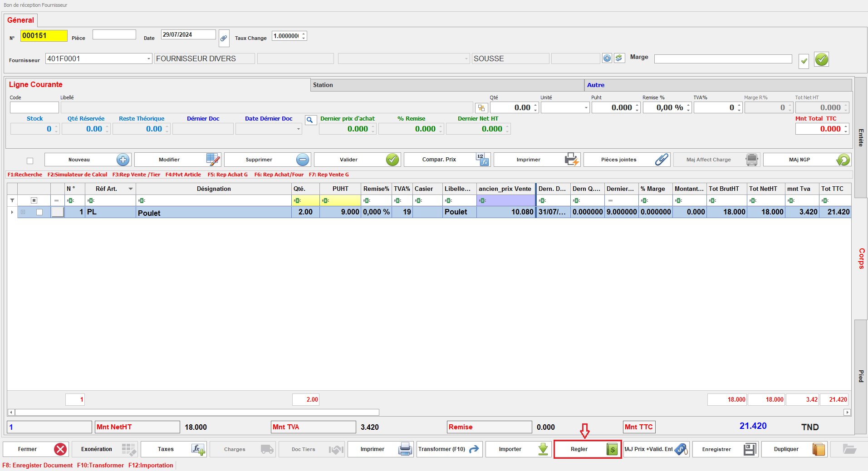This screenshot has height=471, width=868.
Task: Click the Corps side tab
Action: point(861,258)
